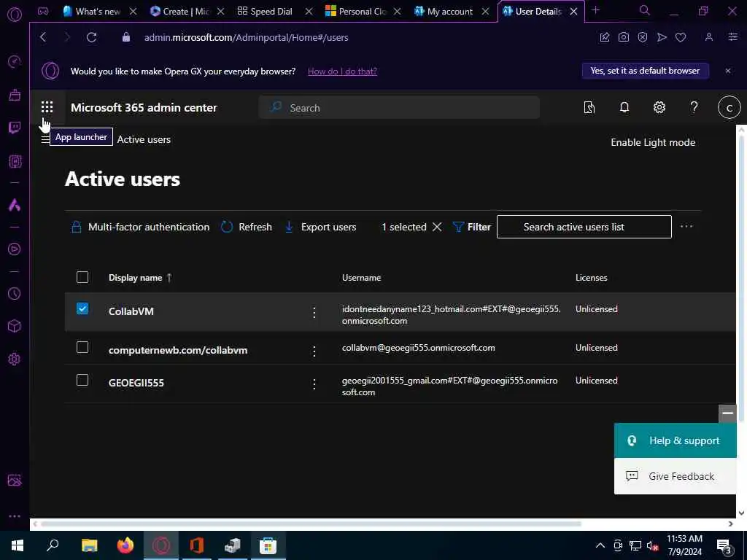This screenshot has width=747, height=560.
Task: Open Aria AI icon in Opera sidebar
Action: tap(15, 205)
